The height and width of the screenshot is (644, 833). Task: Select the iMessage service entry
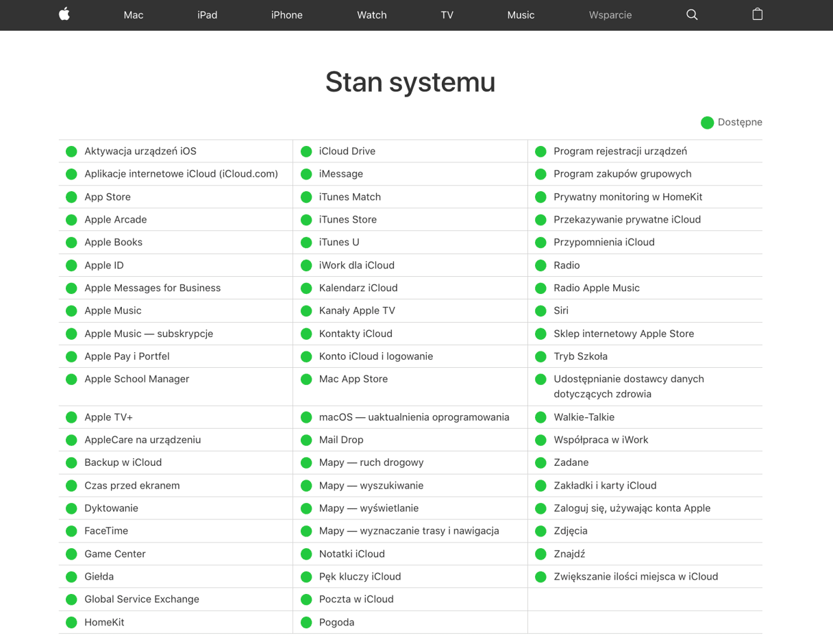pyautogui.click(x=341, y=174)
